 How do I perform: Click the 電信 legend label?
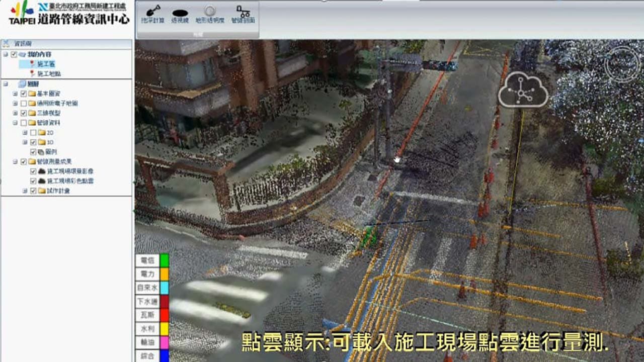coord(147,260)
